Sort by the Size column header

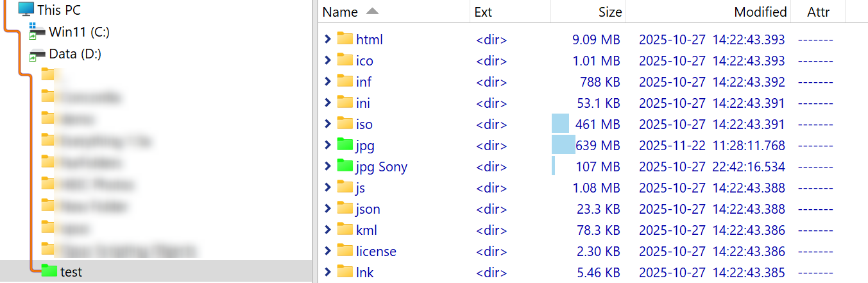[x=609, y=12]
